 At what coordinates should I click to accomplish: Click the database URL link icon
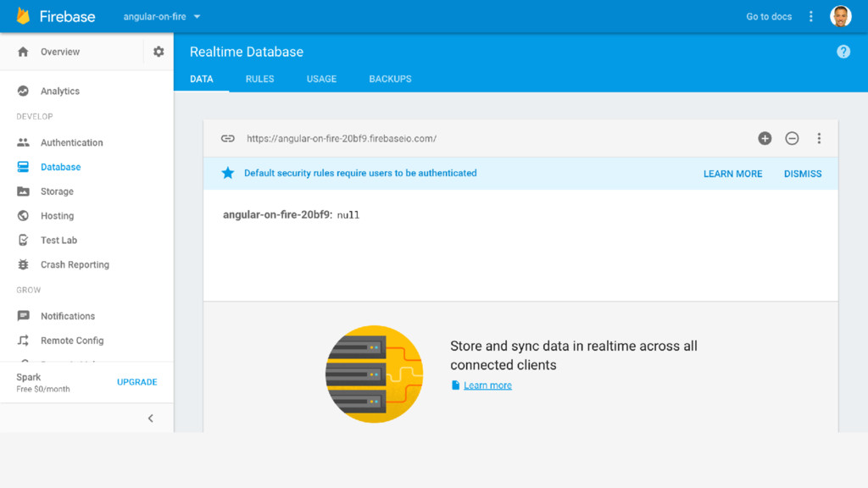point(227,138)
